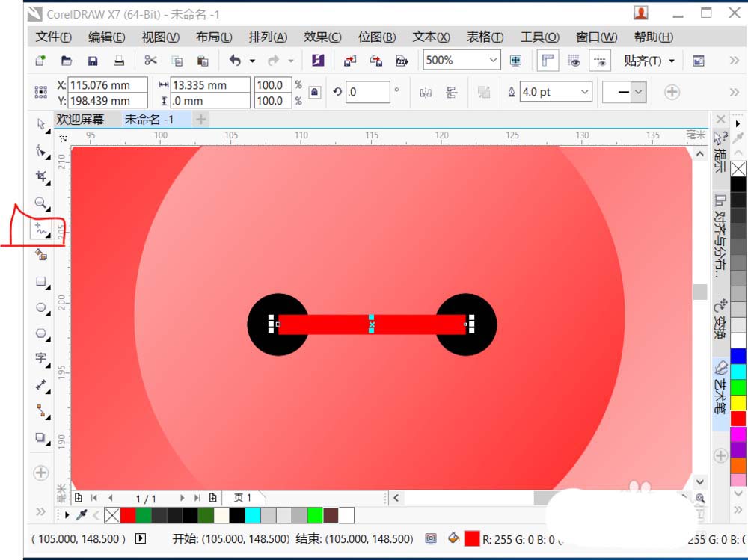Image resolution: width=748 pixels, height=560 pixels.
Task: Switch to the Welcome Screen tab
Action: pos(80,119)
